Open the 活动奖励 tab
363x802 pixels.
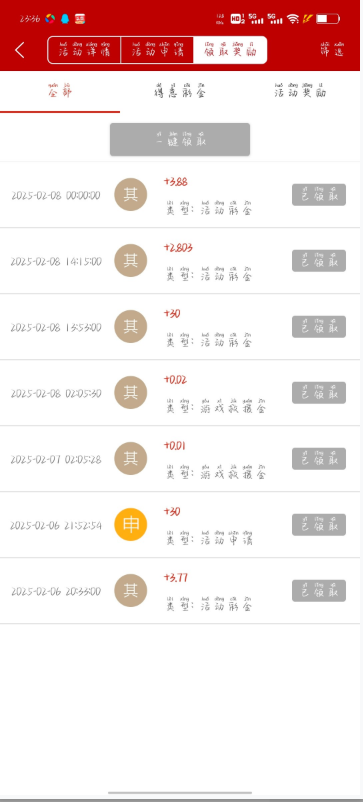(300, 92)
